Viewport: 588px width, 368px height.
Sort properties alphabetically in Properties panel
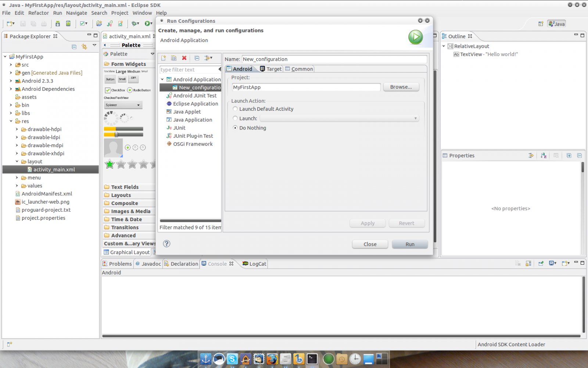coord(544,156)
